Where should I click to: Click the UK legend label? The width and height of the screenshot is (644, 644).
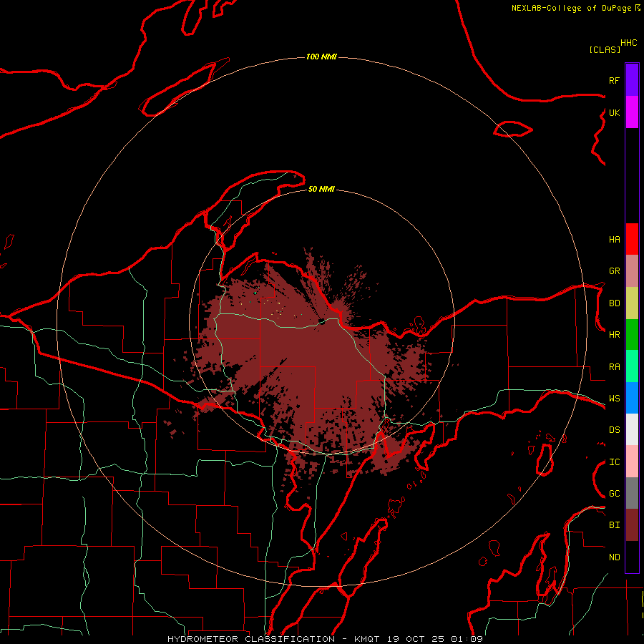click(614, 112)
